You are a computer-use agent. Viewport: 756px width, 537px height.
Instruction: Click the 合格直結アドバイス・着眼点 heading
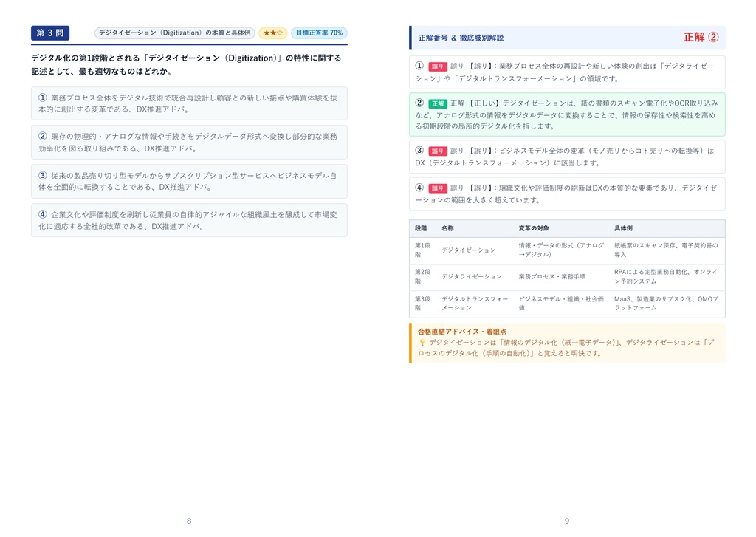tap(462, 332)
